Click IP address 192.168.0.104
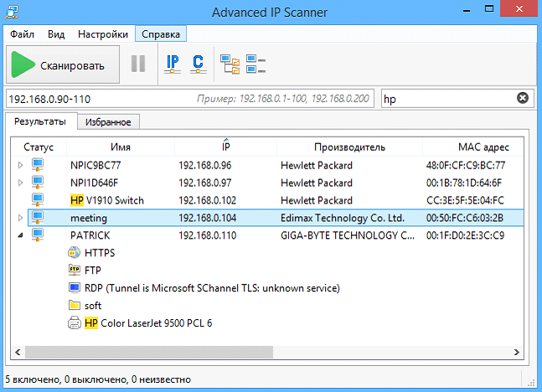 pyautogui.click(x=207, y=218)
